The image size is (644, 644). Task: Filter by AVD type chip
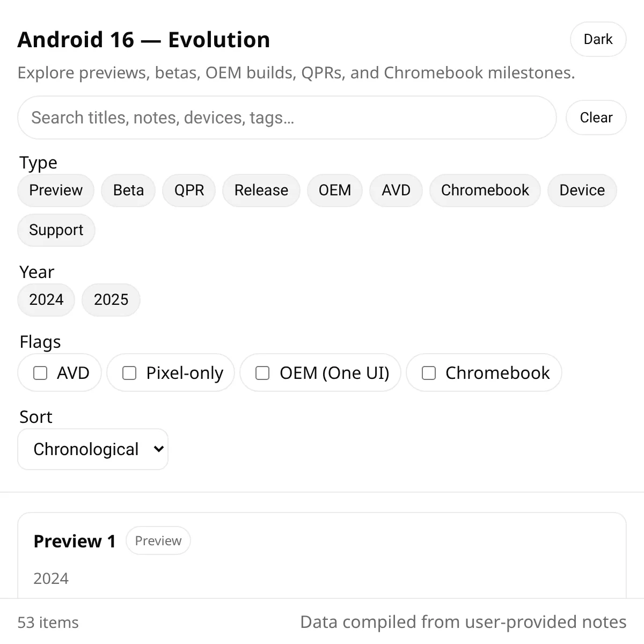click(396, 190)
